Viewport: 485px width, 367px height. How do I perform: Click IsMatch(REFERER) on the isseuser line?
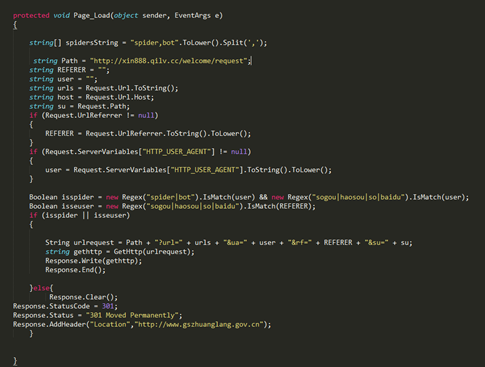[281, 206]
